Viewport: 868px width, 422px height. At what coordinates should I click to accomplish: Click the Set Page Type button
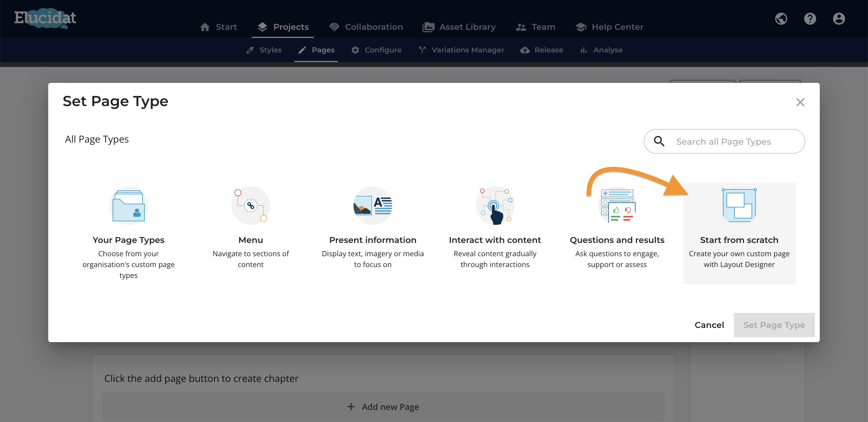pos(774,325)
